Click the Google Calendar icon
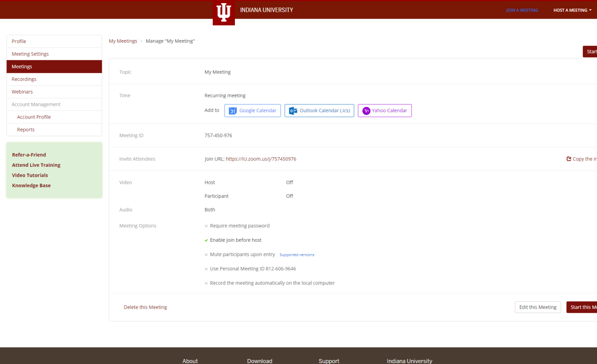The height and width of the screenshot is (364, 597). (x=233, y=111)
